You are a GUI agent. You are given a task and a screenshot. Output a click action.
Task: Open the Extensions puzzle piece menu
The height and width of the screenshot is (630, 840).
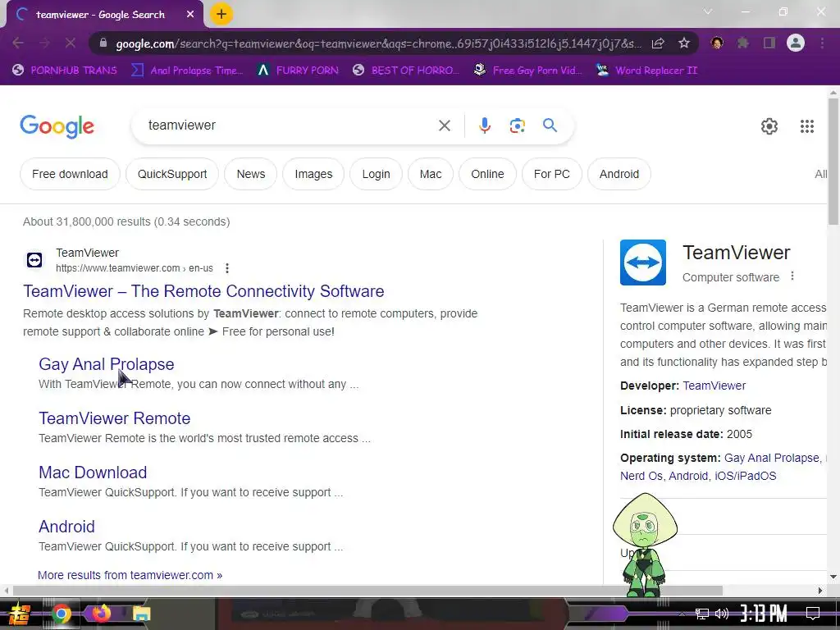(743, 43)
